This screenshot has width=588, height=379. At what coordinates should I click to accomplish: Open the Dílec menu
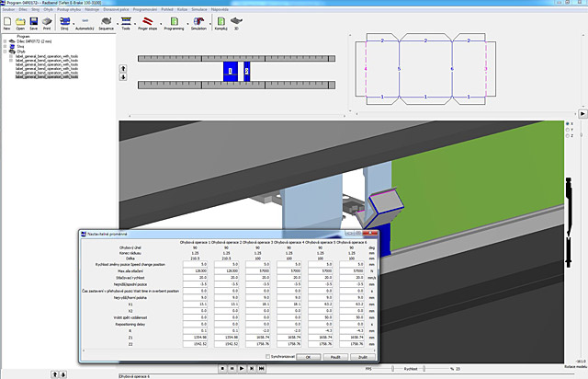[x=23, y=9]
